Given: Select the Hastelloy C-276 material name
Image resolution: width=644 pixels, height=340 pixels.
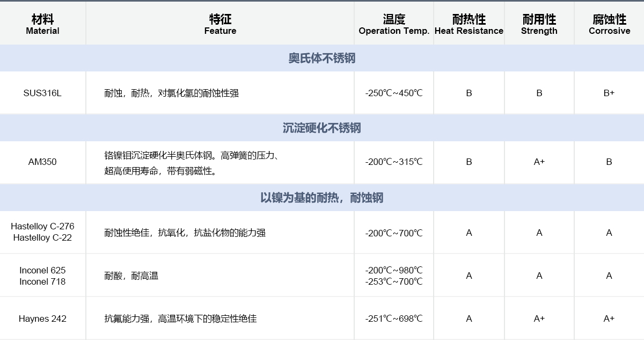Looking at the screenshot, I should tap(42, 226).
